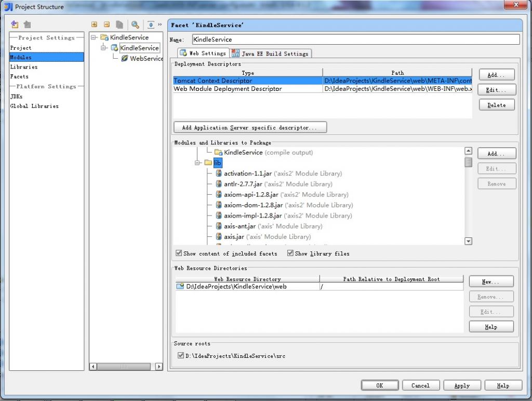Select D:\IdeaProjects\KindleService\web resource directory row

click(x=320, y=286)
